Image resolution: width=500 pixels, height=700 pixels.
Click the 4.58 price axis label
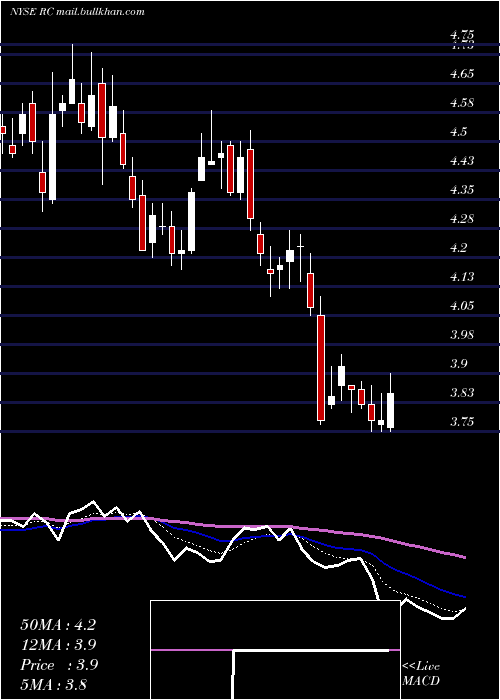pyautogui.click(x=462, y=103)
